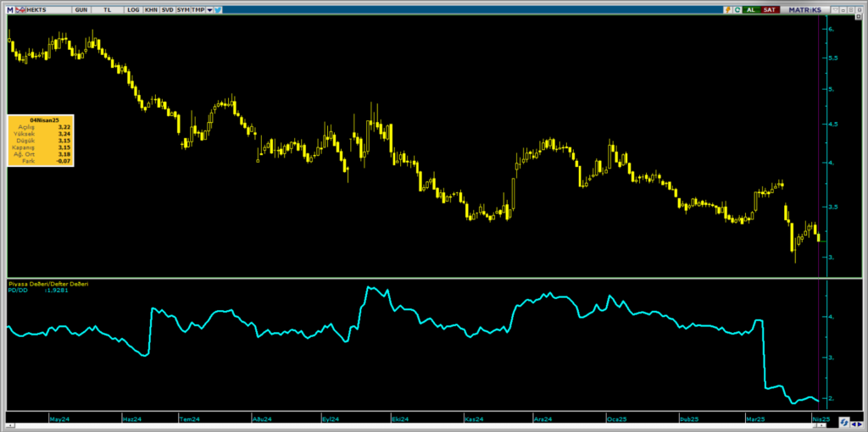Screen dimensions: 868x432
Task: Click the right blue arrow to shift chart
Action: pyautogui.click(x=859, y=424)
